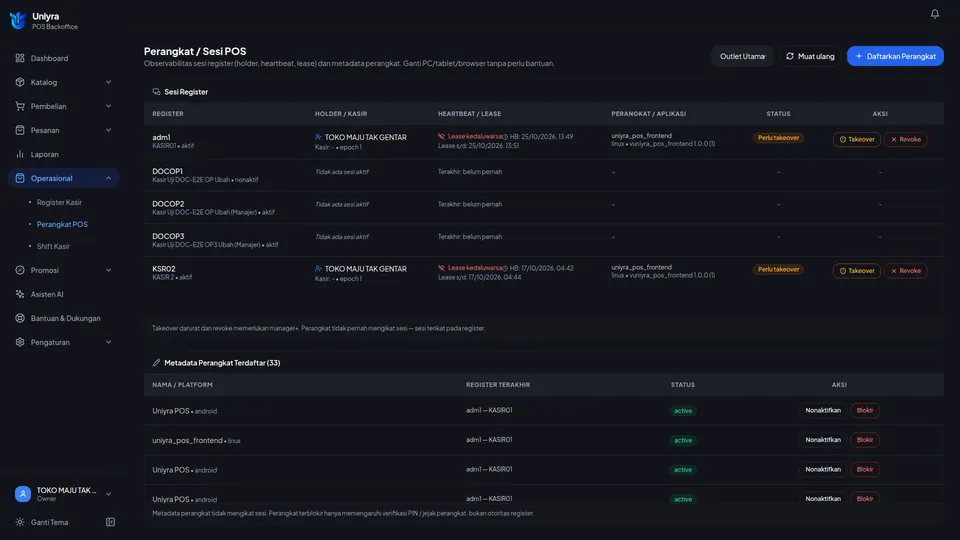Image resolution: width=960 pixels, height=540 pixels.
Task: Go to Dashboard menu item
Action: 64,58
